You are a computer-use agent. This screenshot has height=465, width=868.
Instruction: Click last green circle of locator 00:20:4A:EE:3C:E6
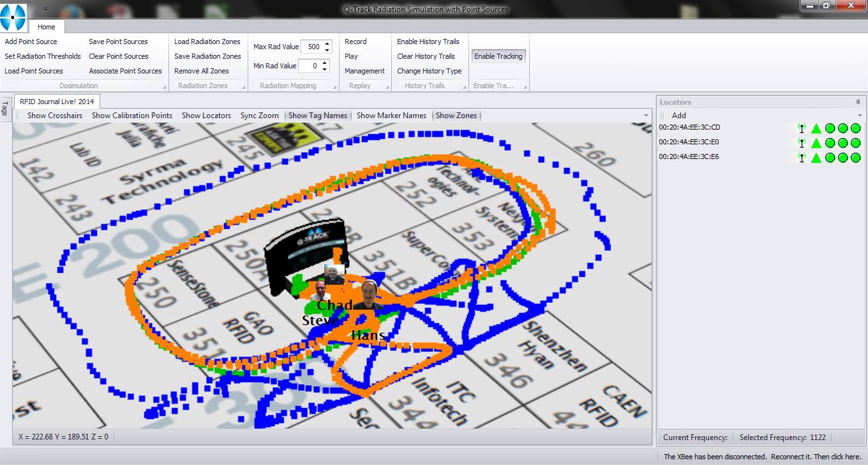coord(855,157)
